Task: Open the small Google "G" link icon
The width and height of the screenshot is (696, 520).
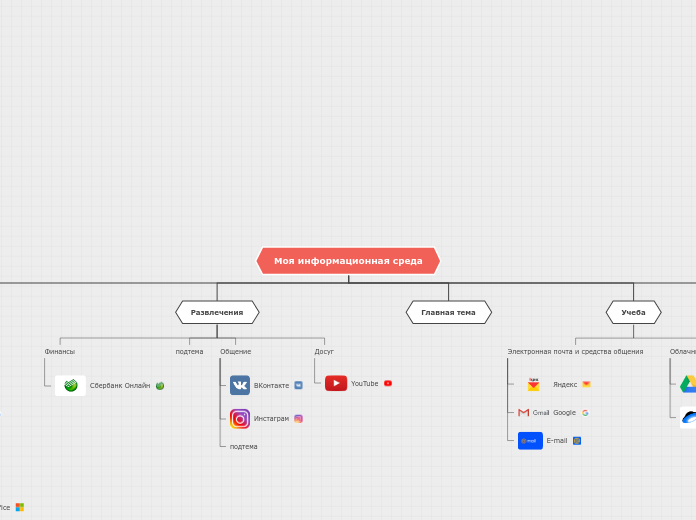Action: click(x=585, y=412)
